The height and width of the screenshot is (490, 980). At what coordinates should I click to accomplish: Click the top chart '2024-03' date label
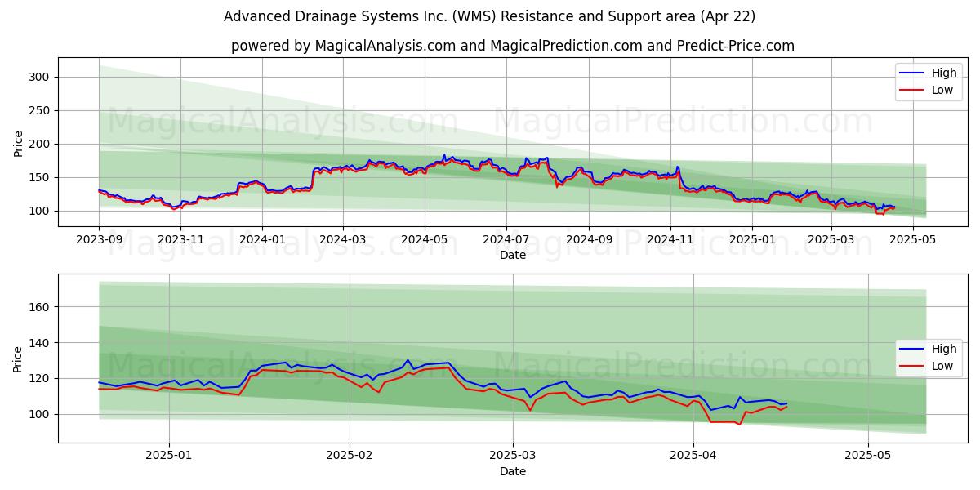pyautogui.click(x=342, y=240)
